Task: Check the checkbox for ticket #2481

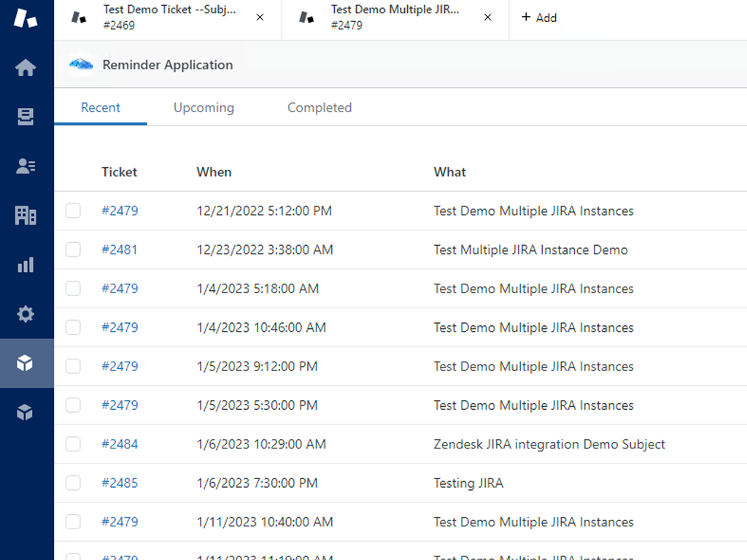Action: [73, 249]
